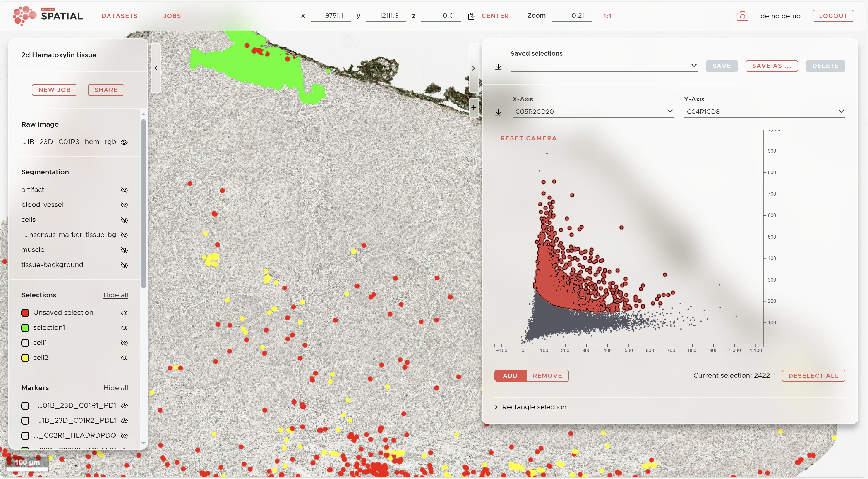Show the blood-vessel segmentation layer

(124, 205)
